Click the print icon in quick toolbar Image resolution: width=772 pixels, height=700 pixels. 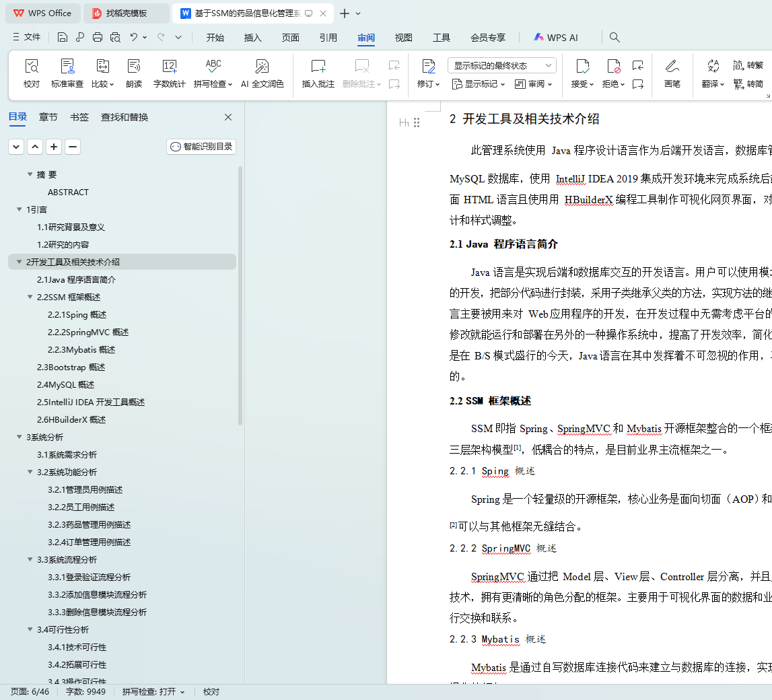pos(98,38)
